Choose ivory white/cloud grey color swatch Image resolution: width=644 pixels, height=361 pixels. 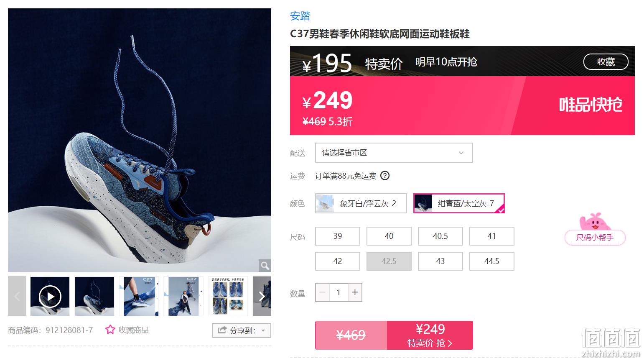(x=361, y=203)
